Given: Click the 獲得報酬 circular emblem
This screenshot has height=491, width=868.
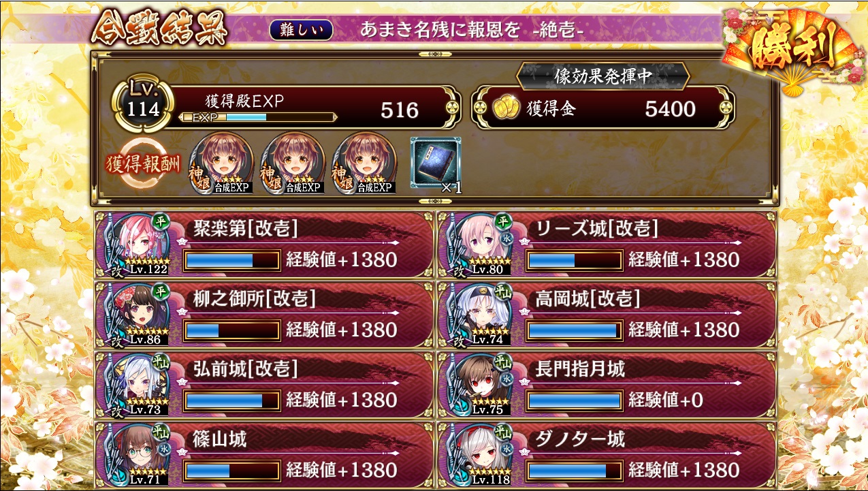Looking at the screenshot, I should [x=144, y=165].
